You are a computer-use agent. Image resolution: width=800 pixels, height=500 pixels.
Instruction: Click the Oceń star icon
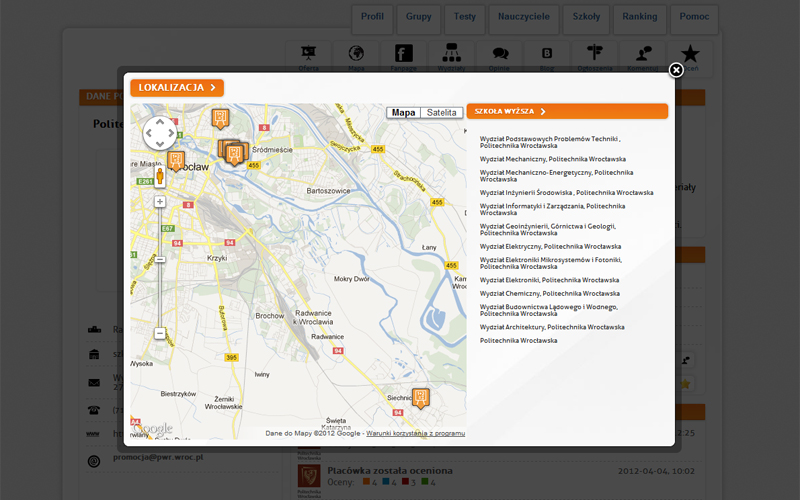tap(690, 54)
